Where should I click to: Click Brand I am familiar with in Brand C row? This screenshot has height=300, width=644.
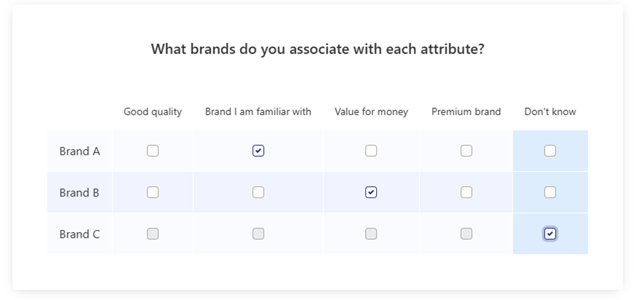pos(258,234)
